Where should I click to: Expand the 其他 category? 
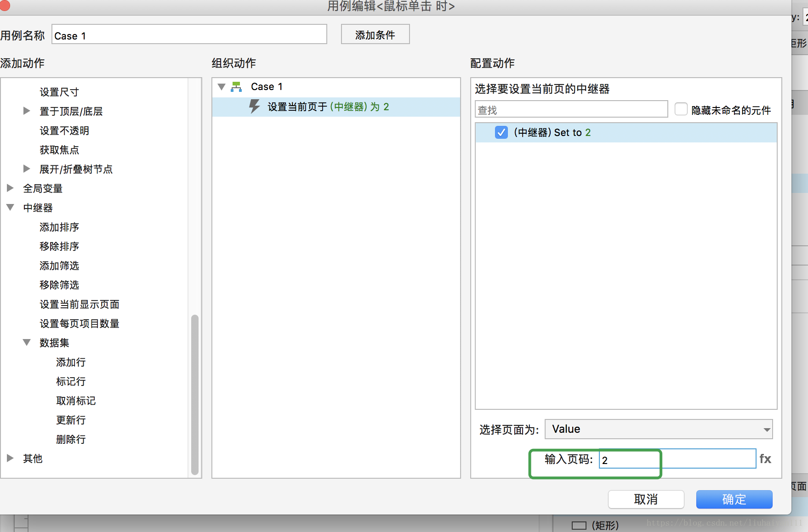click(10, 458)
